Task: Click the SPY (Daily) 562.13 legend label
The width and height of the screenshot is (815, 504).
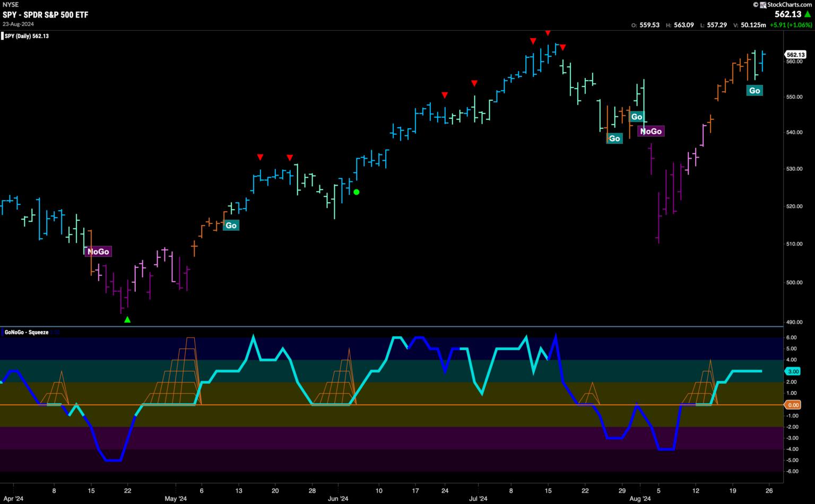Action: click(x=27, y=36)
